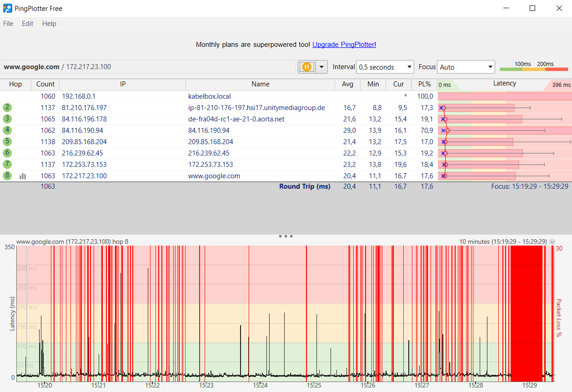Click the latency color scale legend 100ms 200ms

(x=534, y=66)
